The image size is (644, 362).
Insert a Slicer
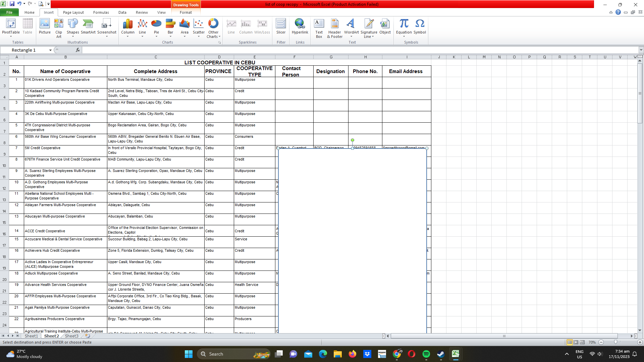281,27
